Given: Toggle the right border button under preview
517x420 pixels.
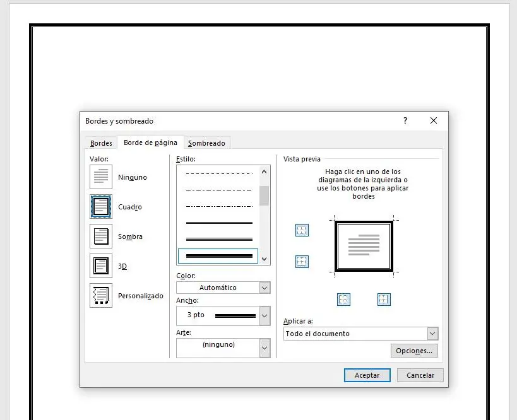Looking at the screenshot, I should [384, 300].
